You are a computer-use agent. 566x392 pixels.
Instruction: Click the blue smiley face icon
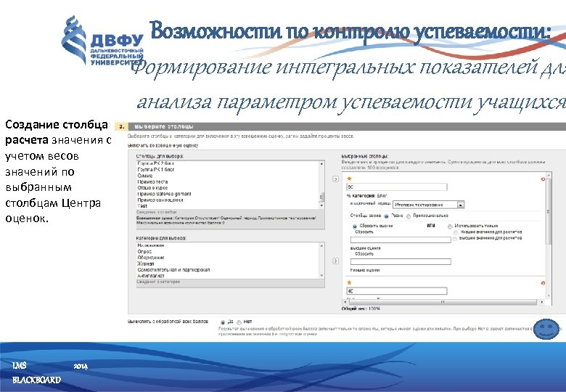(x=546, y=329)
